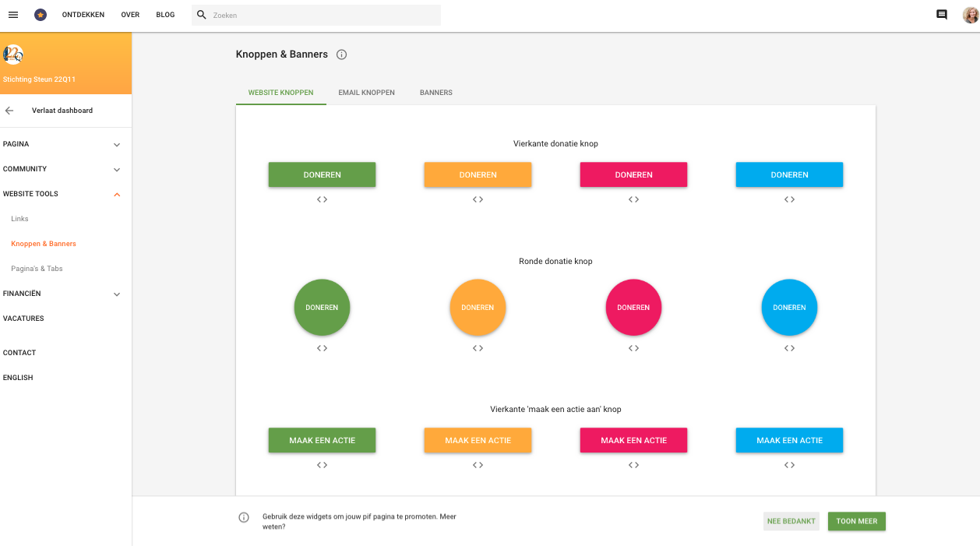
Task: Click the Nee bedankt button
Action: coord(791,521)
